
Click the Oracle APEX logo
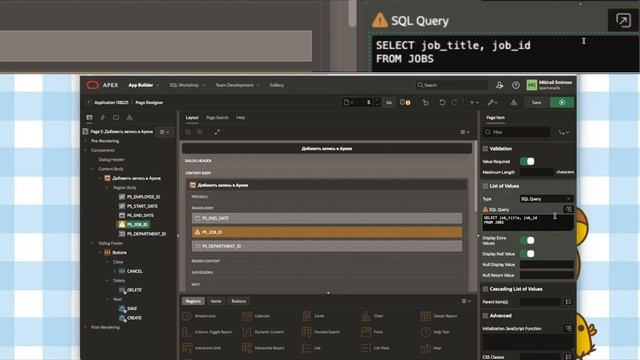(x=93, y=85)
